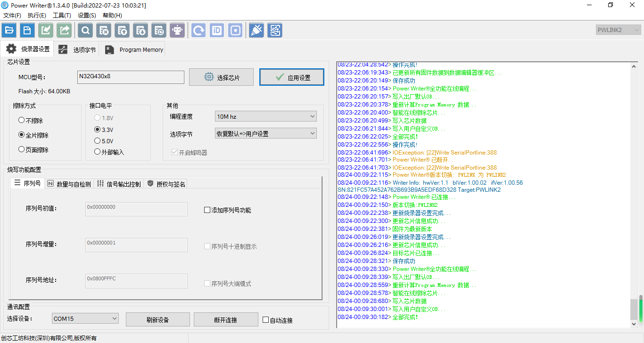The height and width of the screenshot is (343, 644).
Task: Click the log line 'SN:821FC57A452A762B693B9A5EDF68D328'
Action: (x=397, y=190)
